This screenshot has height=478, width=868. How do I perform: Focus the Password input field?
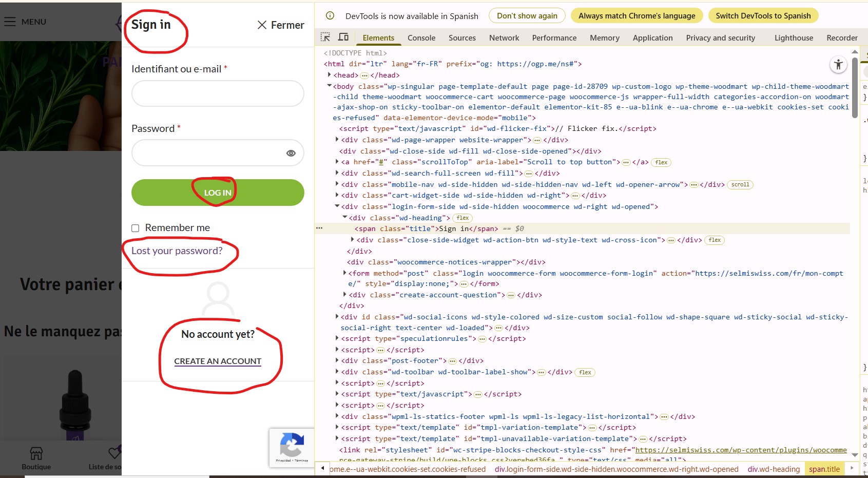218,153
